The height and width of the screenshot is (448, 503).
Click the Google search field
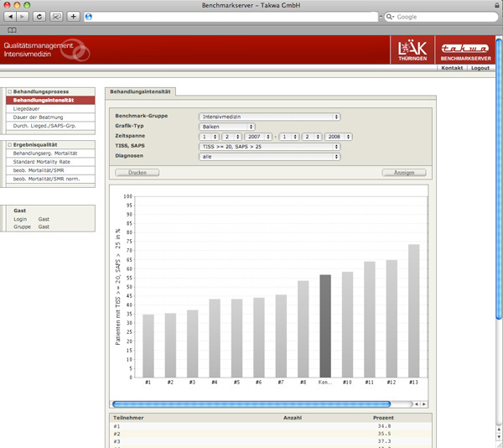click(440, 17)
